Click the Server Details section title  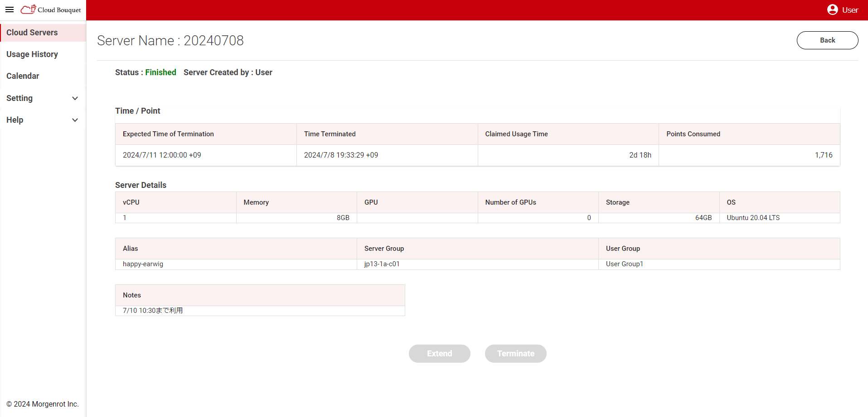tap(141, 185)
